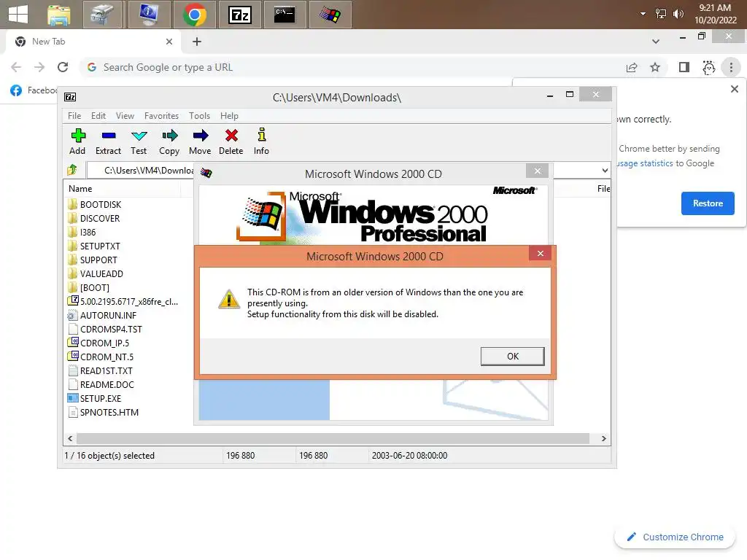The image size is (747, 560).
Task: Click the Restore button in Chrome's bubble
Action: coord(708,203)
